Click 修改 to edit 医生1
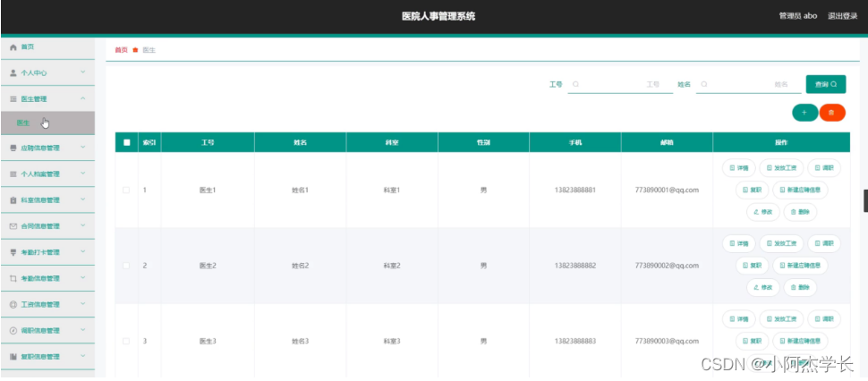 (762, 212)
